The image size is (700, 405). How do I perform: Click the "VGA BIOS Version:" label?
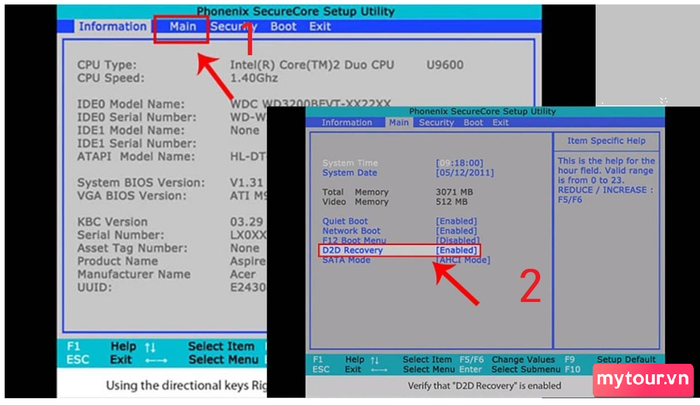coord(132,196)
